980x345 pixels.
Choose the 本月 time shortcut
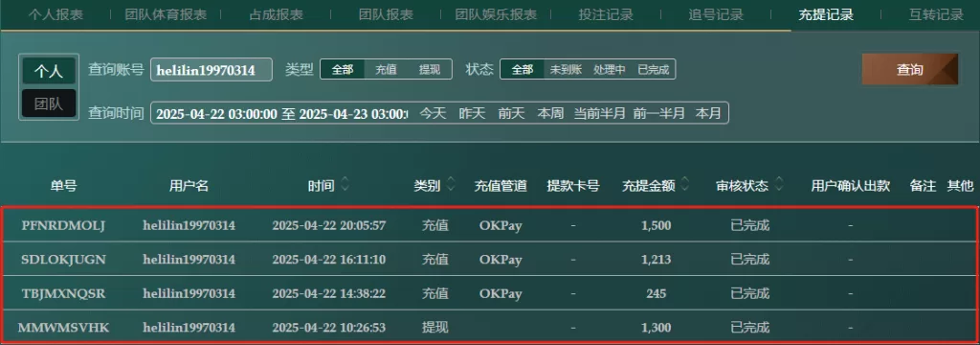(x=708, y=114)
